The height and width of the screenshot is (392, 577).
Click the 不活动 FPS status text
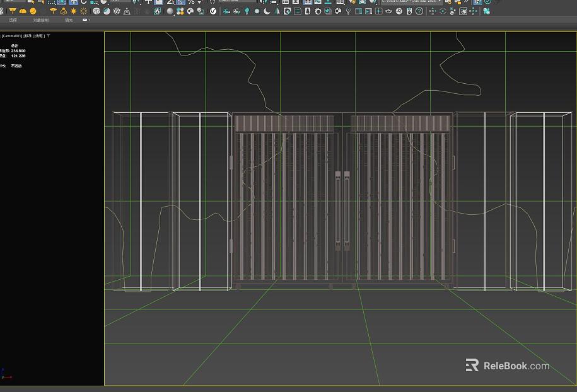coord(16,66)
